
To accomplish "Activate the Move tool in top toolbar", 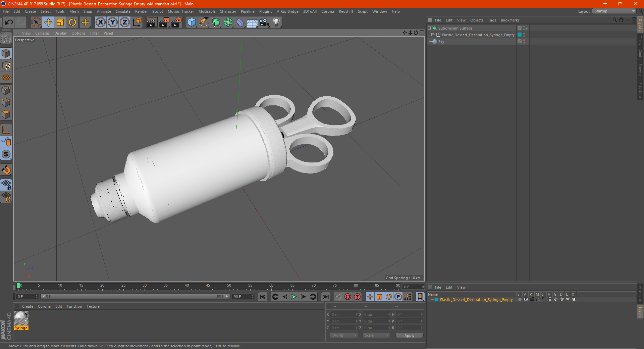I will click(x=48, y=22).
